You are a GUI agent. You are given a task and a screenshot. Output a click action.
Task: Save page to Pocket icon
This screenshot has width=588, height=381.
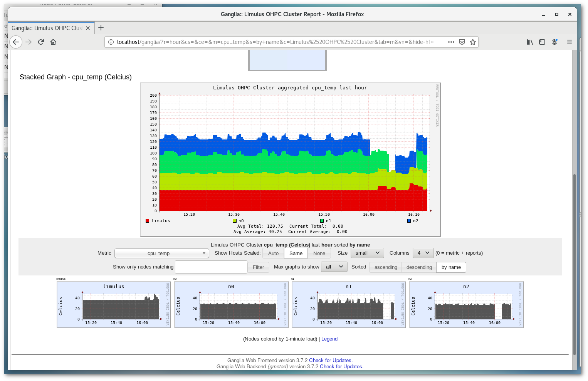point(462,42)
